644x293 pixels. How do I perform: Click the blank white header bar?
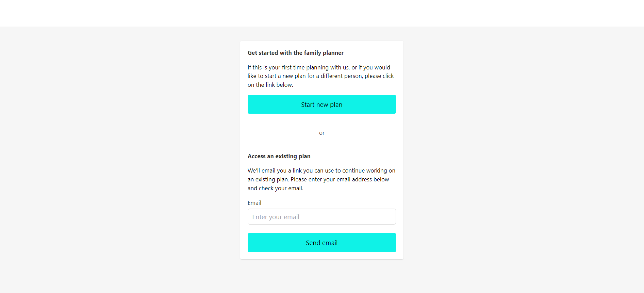coord(321,13)
